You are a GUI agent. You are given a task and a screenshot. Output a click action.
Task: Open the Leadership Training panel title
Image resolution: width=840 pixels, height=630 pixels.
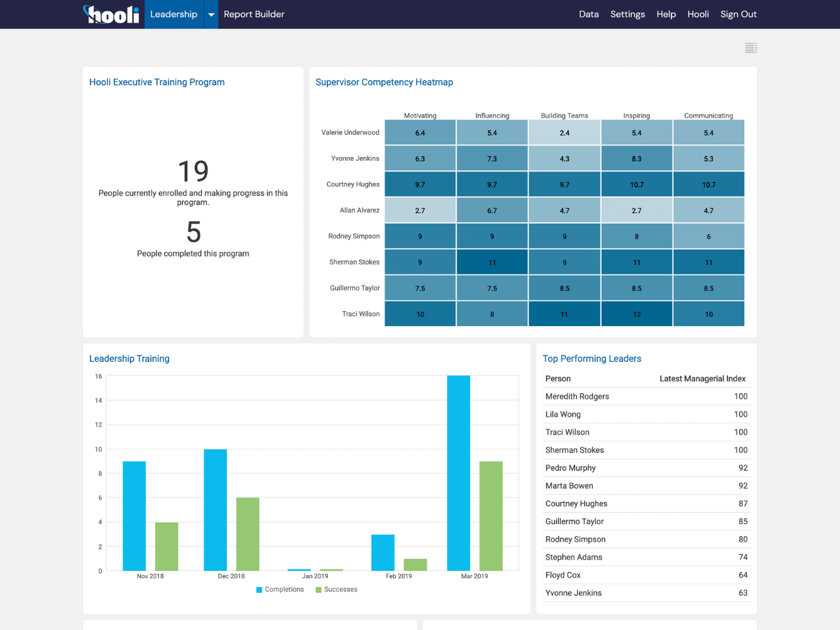[129, 358]
